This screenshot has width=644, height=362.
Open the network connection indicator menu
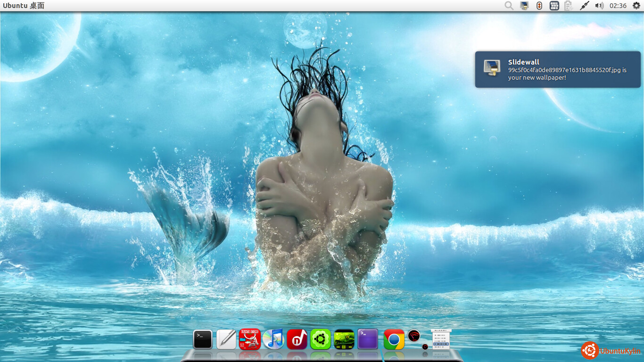pos(584,6)
